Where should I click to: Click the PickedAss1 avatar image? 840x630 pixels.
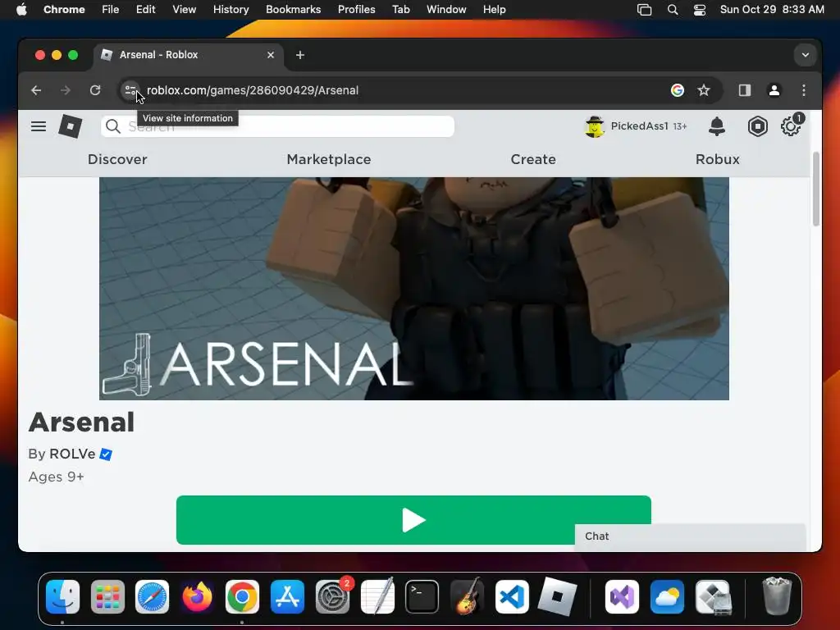(x=595, y=126)
